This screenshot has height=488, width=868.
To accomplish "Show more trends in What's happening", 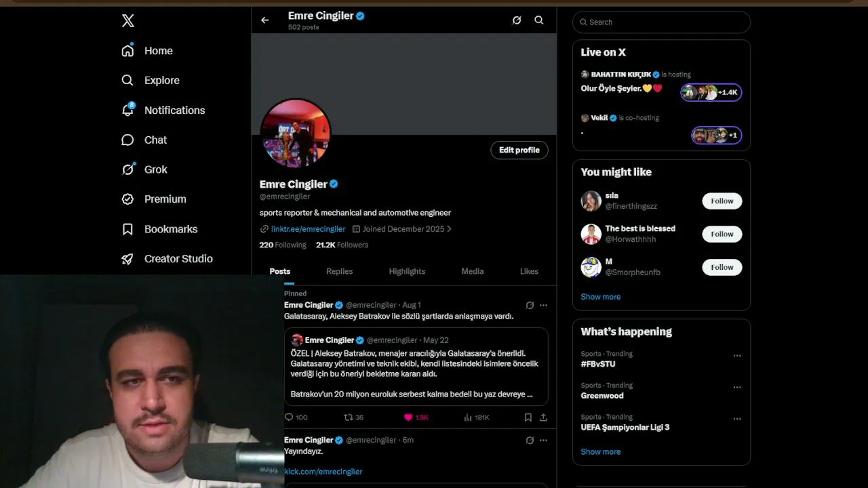I will coord(601,452).
